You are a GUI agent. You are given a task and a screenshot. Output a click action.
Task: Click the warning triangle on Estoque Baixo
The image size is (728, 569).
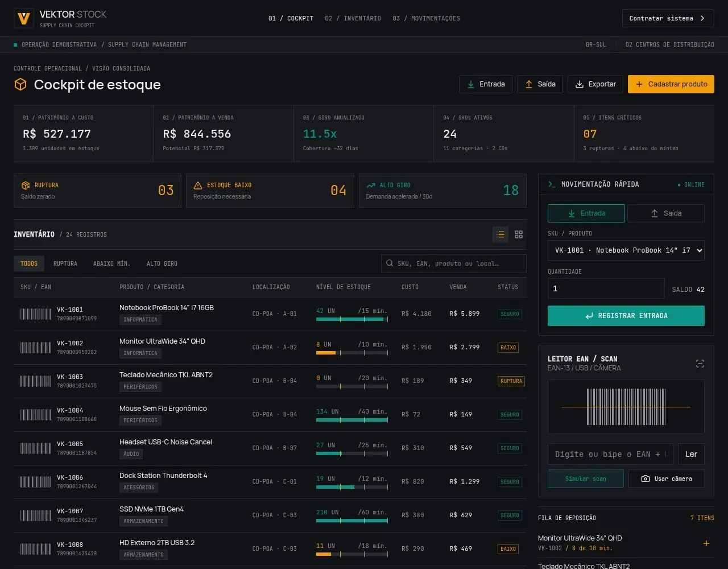tap(198, 185)
